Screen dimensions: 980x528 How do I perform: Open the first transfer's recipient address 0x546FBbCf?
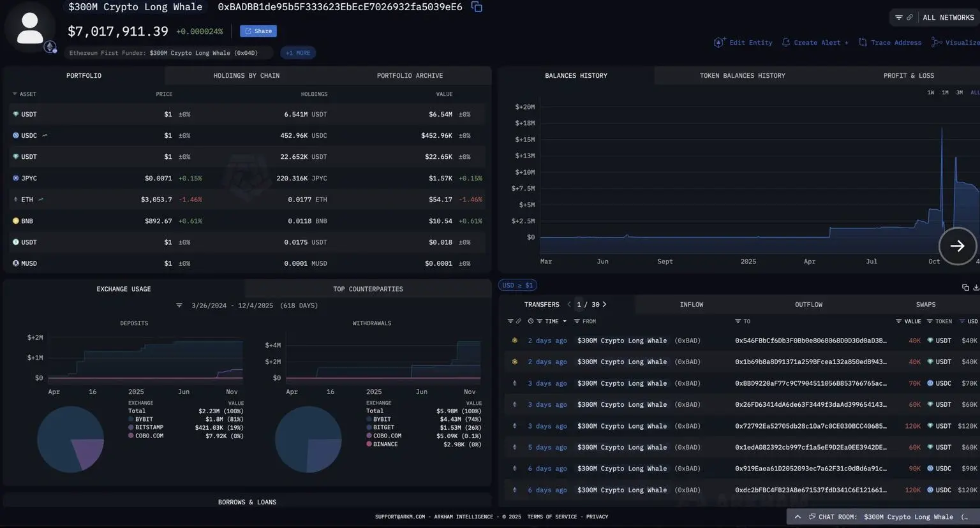tap(810, 341)
